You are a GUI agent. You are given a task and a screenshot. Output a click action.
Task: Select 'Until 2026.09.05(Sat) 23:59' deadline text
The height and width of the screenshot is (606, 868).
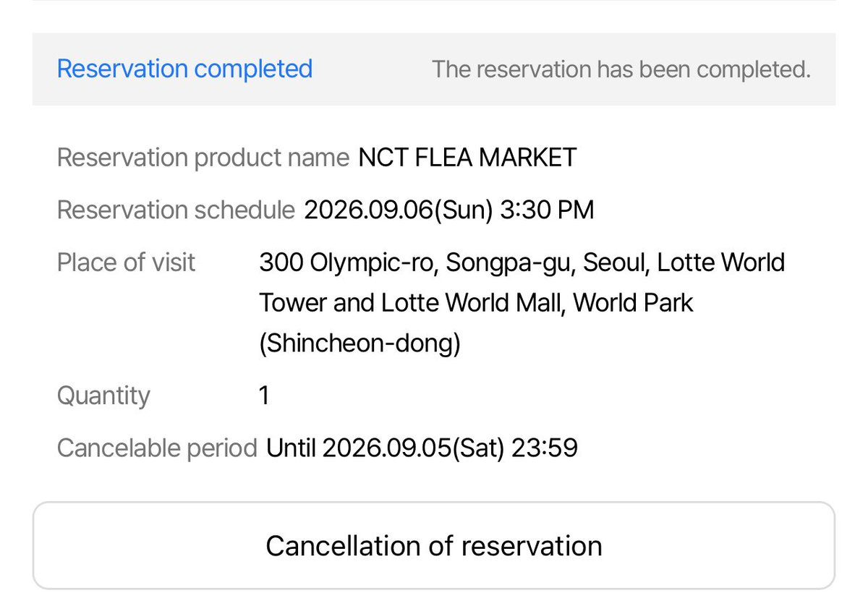click(x=422, y=448)
